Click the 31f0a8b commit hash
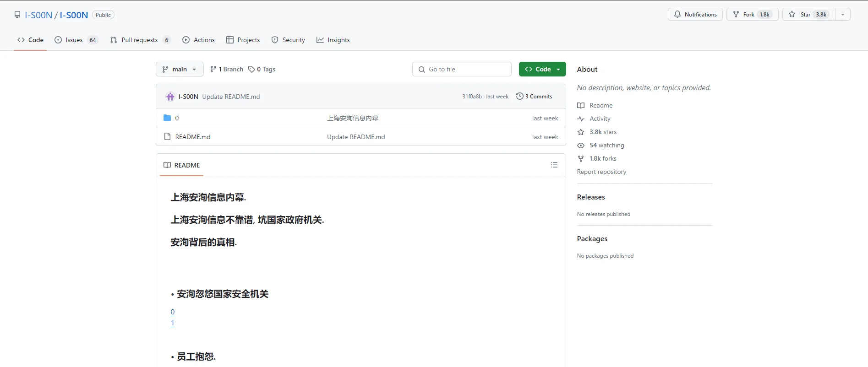The height and width of the screenshot is (367, 868). coord(472,97)
